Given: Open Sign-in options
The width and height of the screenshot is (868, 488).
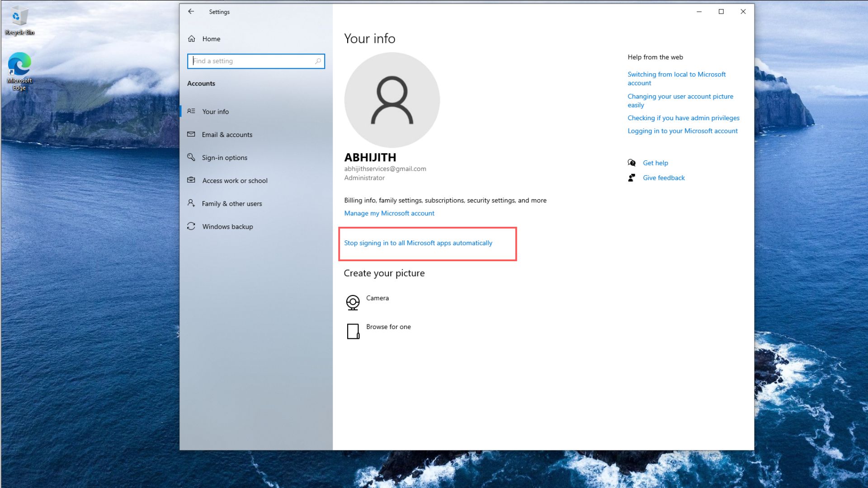Looking at the screenshot, I should [225, 157].
